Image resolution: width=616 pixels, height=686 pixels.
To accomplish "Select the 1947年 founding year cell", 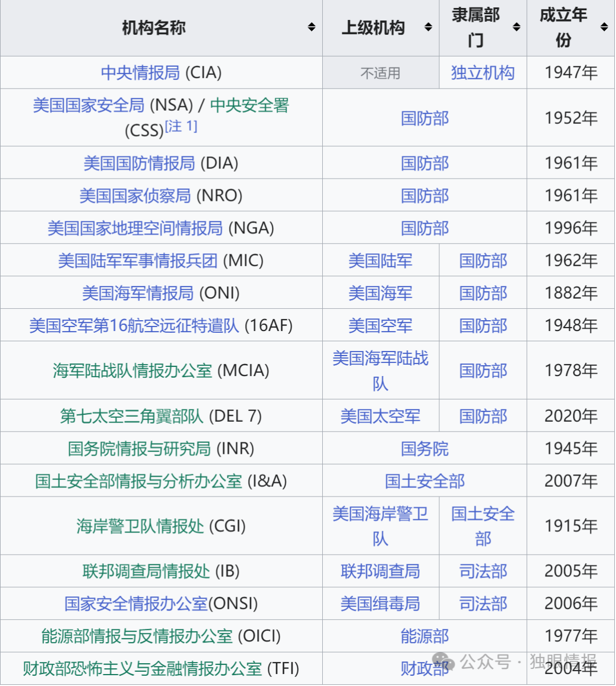I will pos(571,72).
